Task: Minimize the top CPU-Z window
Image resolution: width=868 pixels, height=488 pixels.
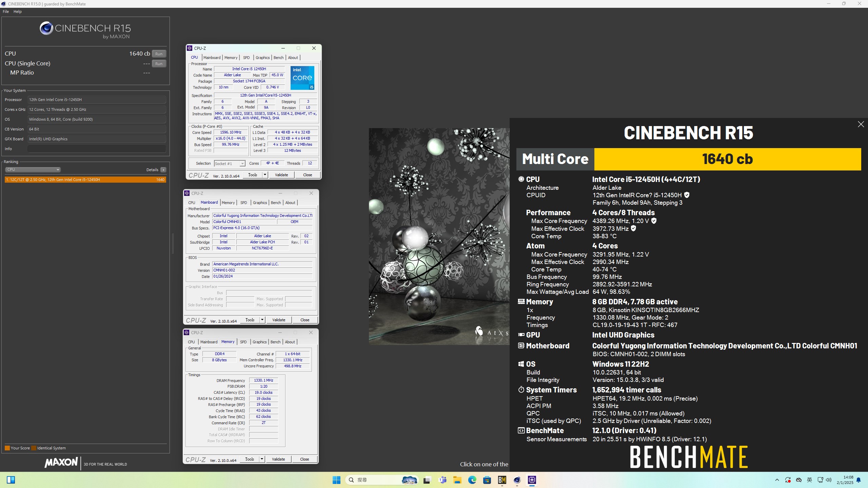Action: pos(283,48)
